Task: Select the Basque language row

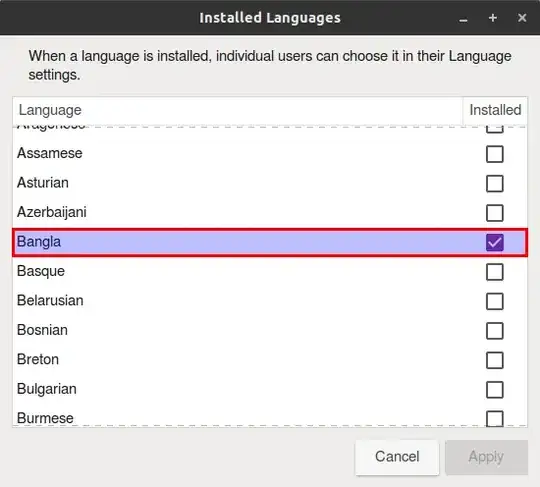Action: (270, 272)
